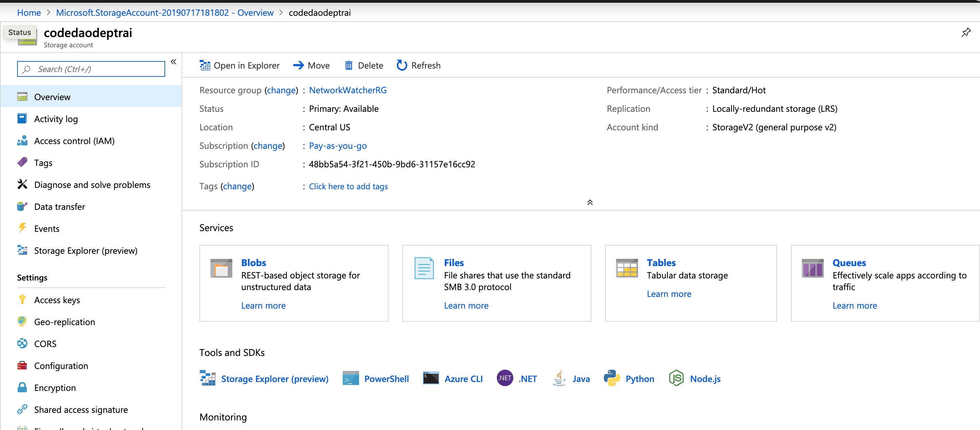This screenshot has width=980, height=430.
Task: Collapse the sidebar with double chevron
Action: click(173, 62)
